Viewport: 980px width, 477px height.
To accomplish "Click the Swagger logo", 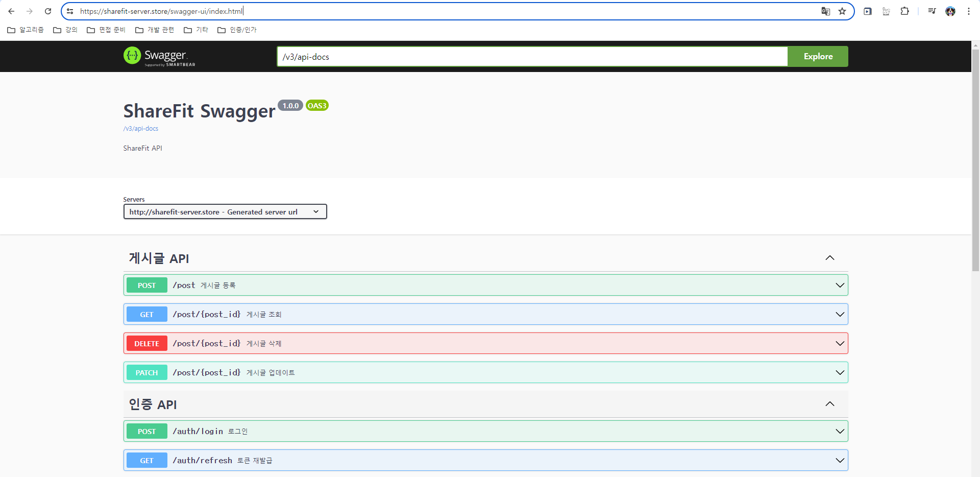I will pyautogui.click(x=159, y=56).
